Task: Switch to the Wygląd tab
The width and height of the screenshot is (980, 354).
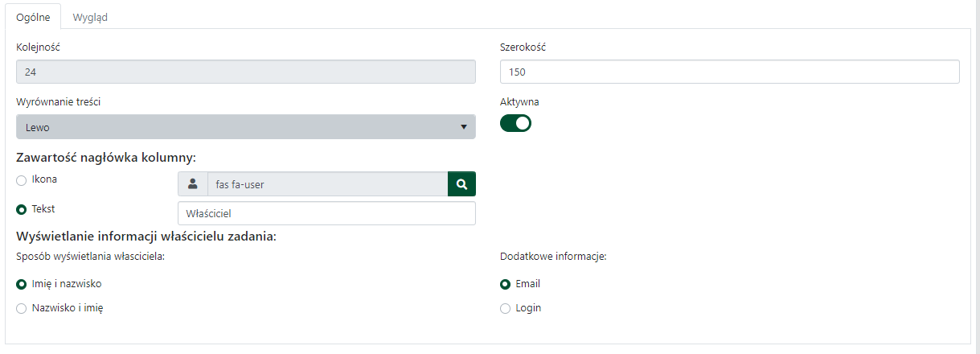Action: [x=90, y=17]
